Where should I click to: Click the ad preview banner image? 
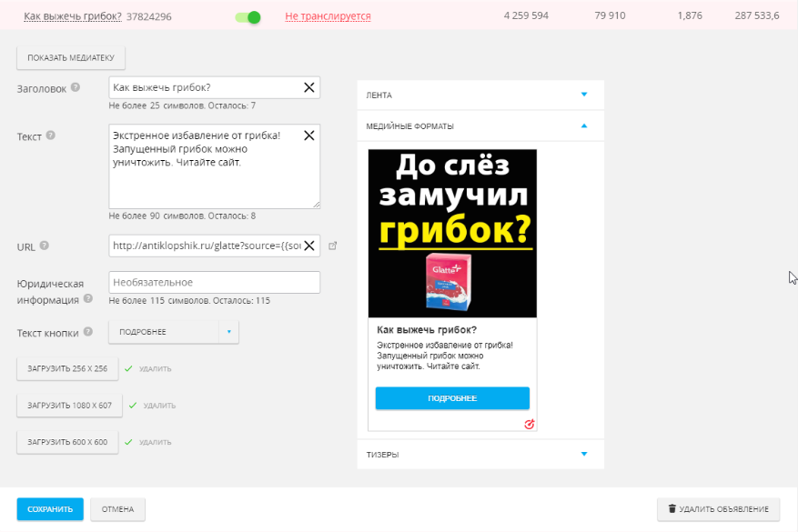point(452,234)
